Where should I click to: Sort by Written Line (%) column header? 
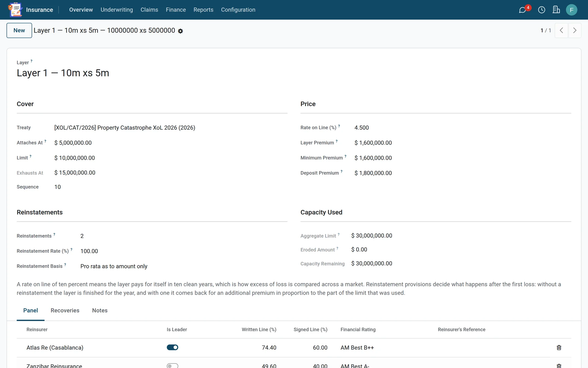[259, 329]
